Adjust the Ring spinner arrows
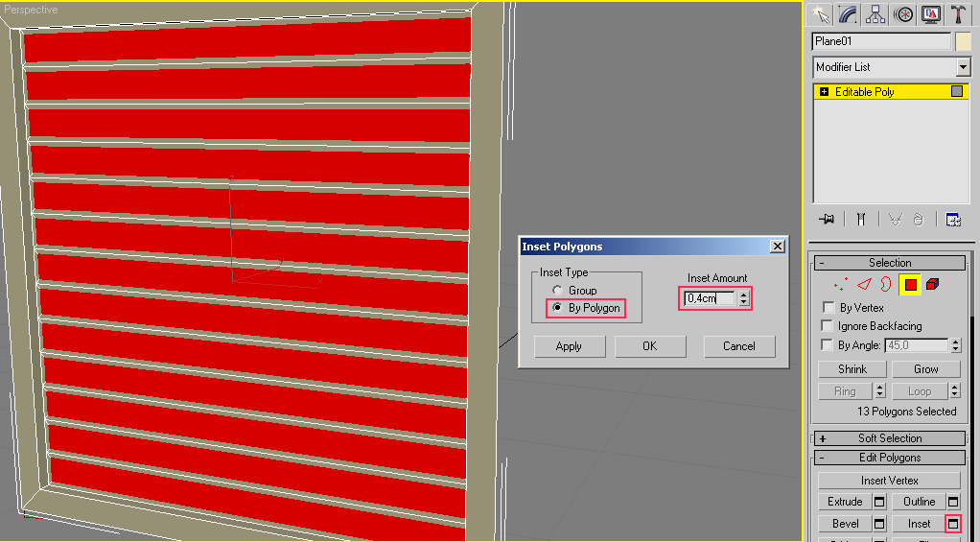 click(880, 391)
